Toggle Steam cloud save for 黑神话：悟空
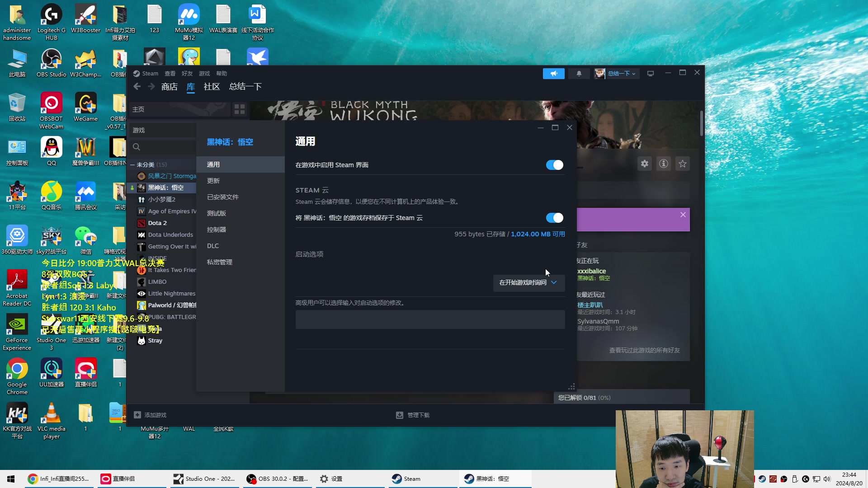 554,217
